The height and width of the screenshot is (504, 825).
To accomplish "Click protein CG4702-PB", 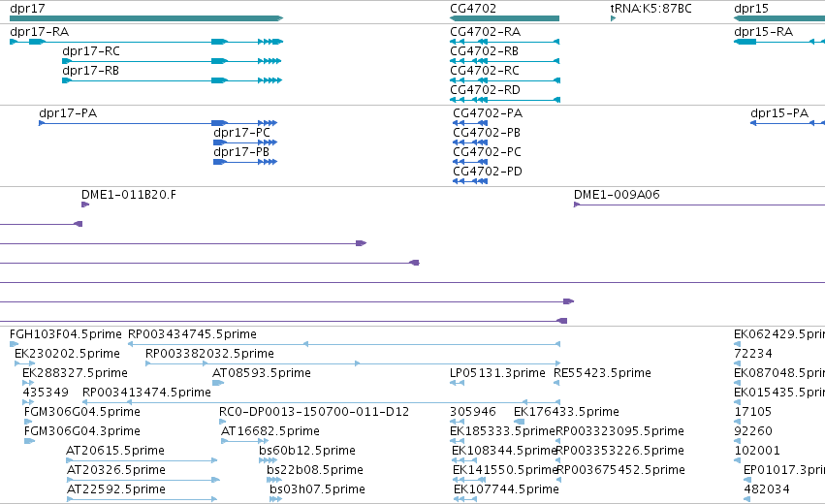I will 470,142.
